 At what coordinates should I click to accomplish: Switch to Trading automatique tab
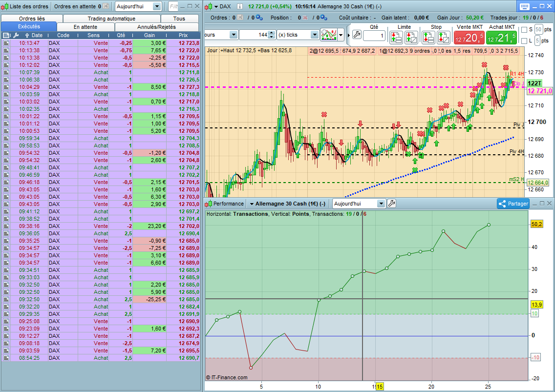tap(111, 19)
